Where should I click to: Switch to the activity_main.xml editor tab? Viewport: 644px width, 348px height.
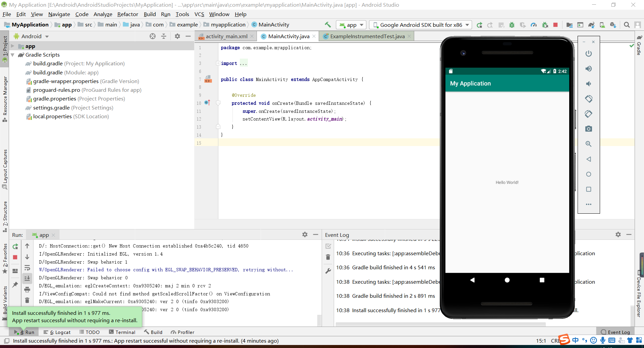[x=226, y=36]
